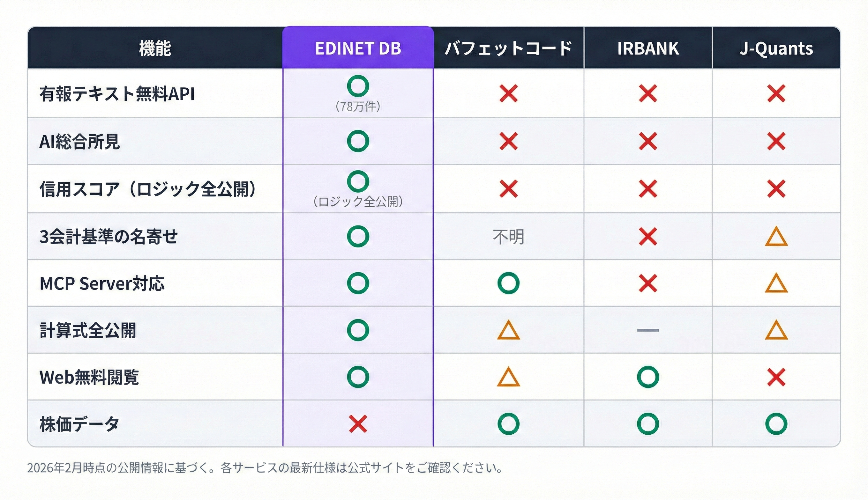Click バフェットコード red cross for AI総合所見
This screenshot has width=868, height=500.
pos(508,141)
